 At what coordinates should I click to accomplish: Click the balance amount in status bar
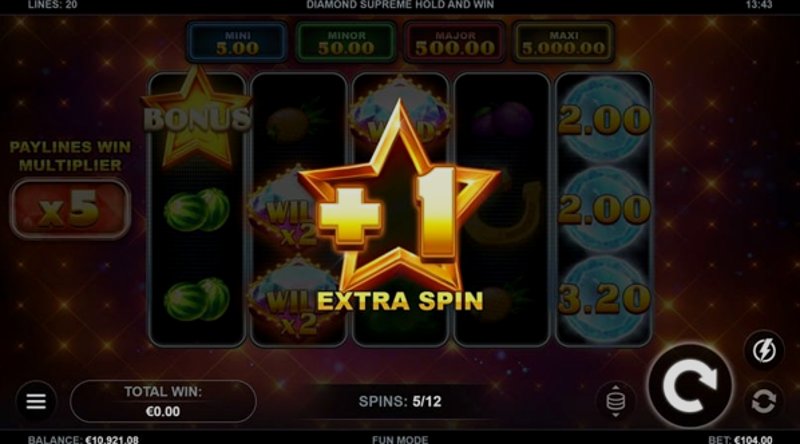coord(112,439)
